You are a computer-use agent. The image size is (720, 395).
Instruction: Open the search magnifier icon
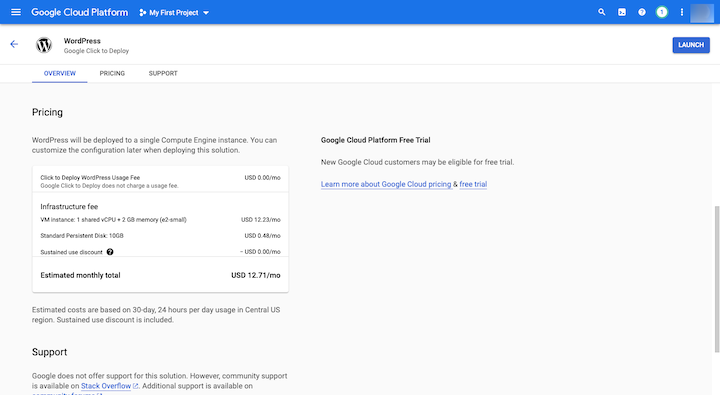pyautogui.click(x=602, y=12)
